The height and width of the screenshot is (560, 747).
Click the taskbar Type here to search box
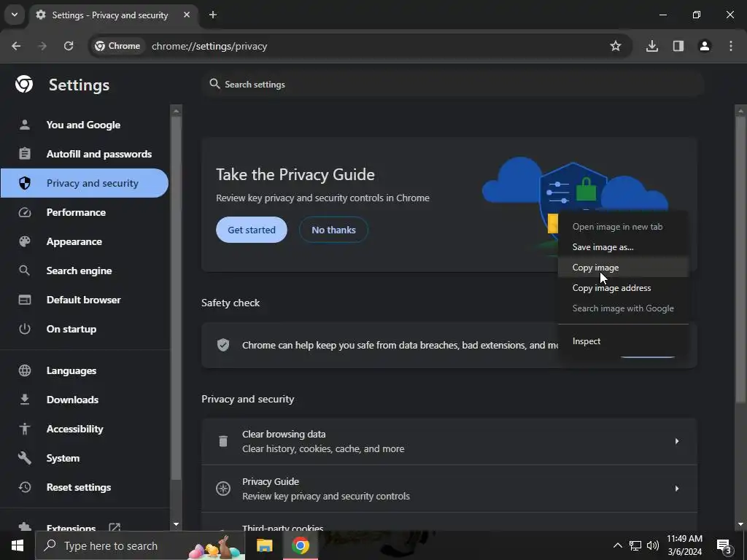pyautogui.click(x=140, y=545)
